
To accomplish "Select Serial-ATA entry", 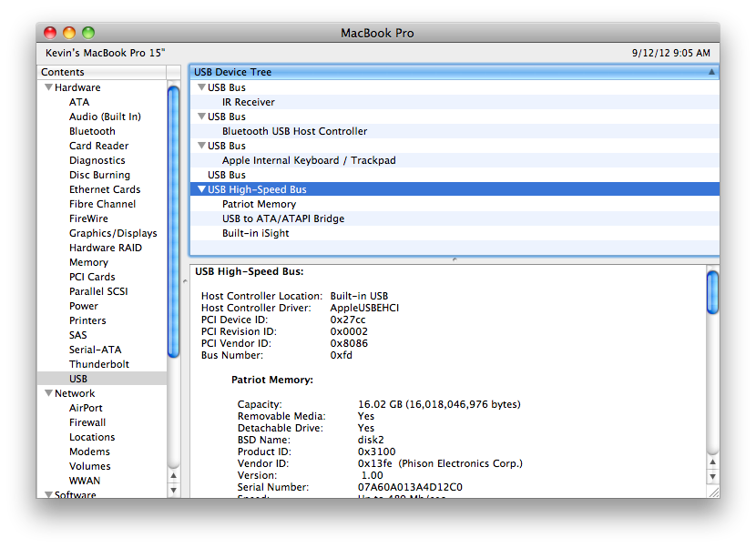I will coord(96,350).
